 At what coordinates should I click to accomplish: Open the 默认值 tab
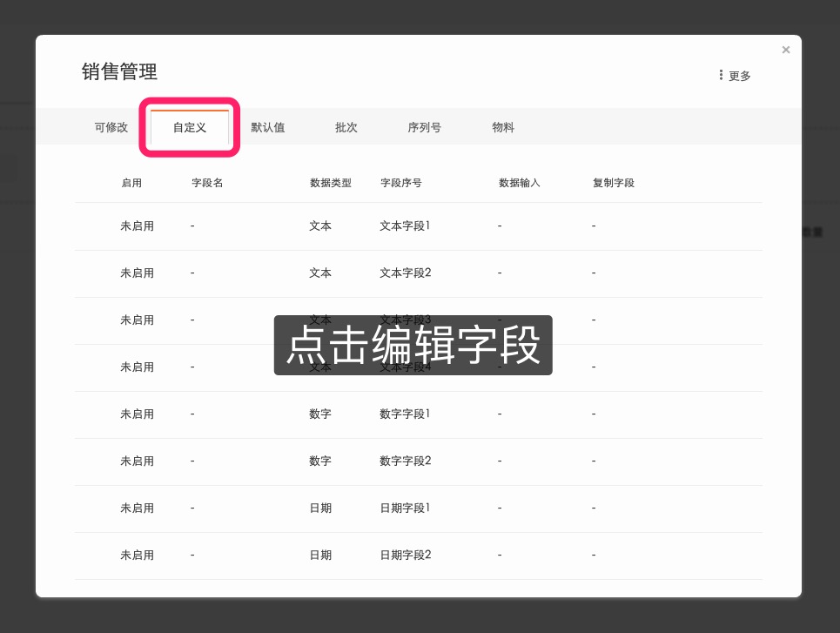pos(268,128)
